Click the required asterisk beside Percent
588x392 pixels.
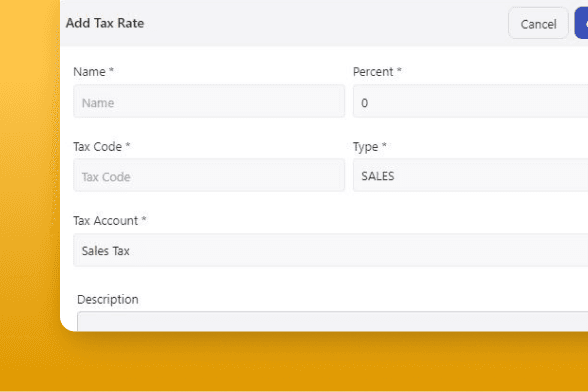[399, 69]
